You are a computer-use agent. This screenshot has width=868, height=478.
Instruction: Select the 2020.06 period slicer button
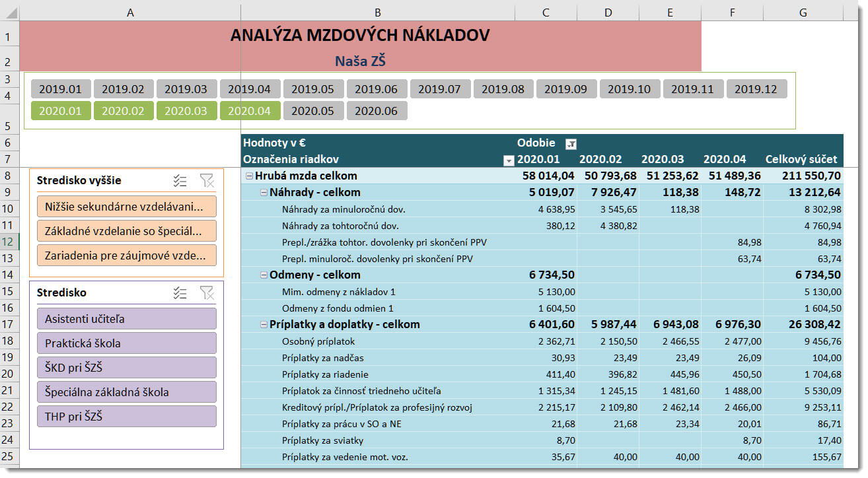point(377,111)
